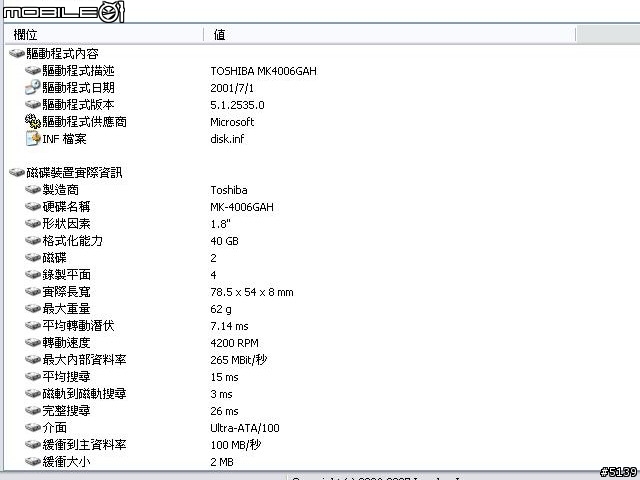Select the 磁碟裝置實際資訊 group heading
This screenshot has width=640, height=480.
pos(74,173)
